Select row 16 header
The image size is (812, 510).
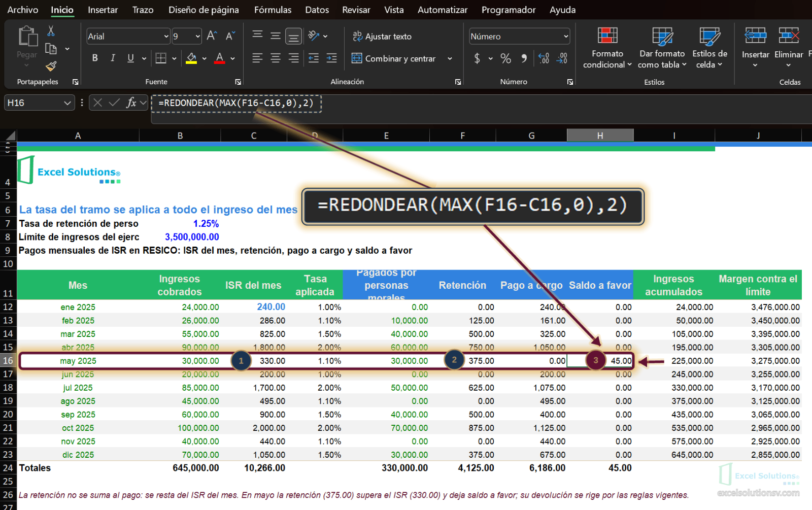[8, 361]
